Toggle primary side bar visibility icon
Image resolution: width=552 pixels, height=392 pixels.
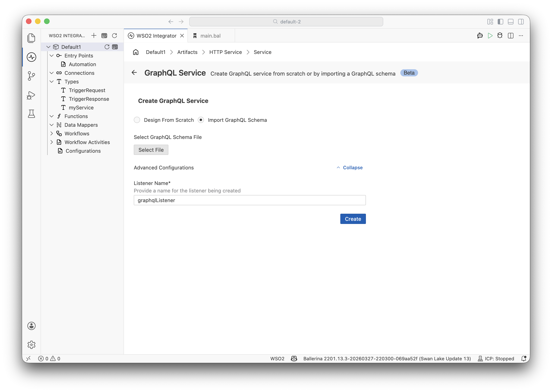500,22
